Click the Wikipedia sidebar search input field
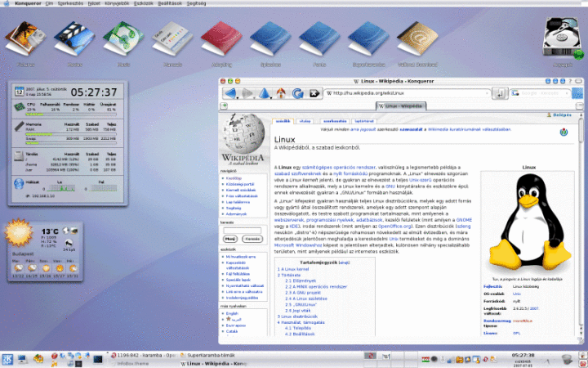This screenshot has height=368, width=588. click(x=243, y=231)
